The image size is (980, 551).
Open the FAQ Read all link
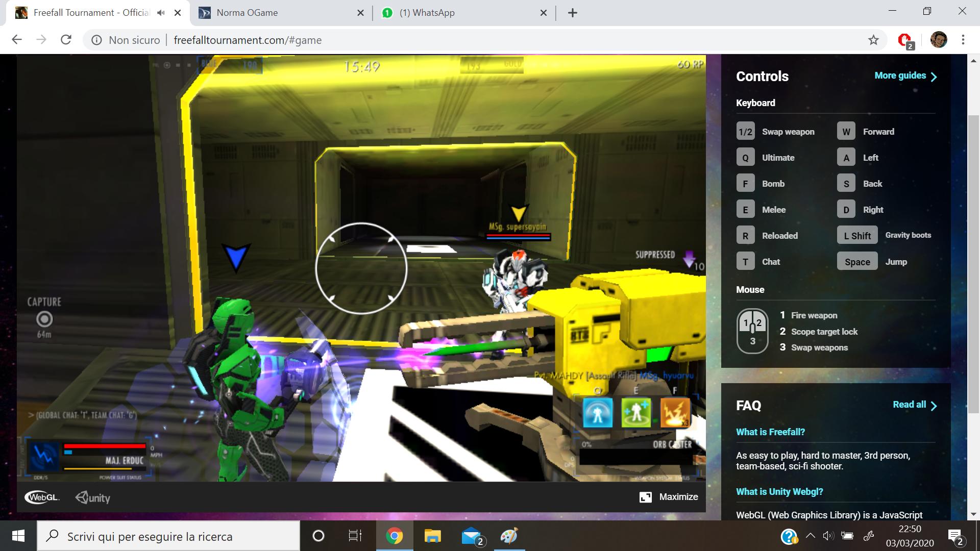pyautogui.click(x=915, y=405)
